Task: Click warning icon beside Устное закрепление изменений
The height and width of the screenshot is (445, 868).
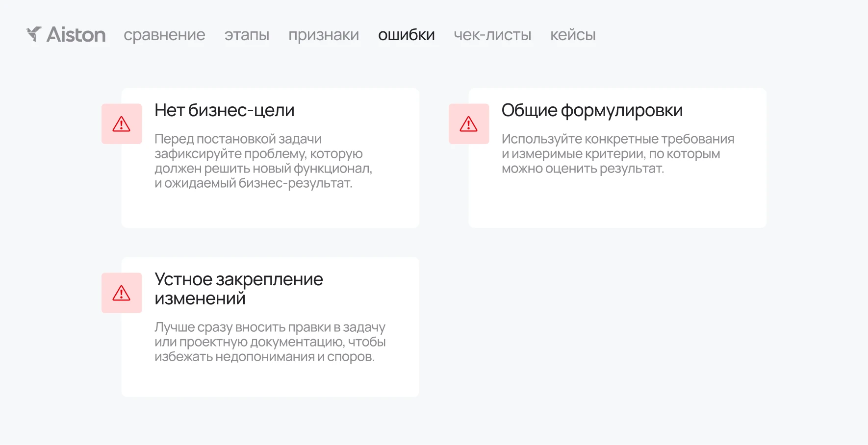Action: click(122, 293)
